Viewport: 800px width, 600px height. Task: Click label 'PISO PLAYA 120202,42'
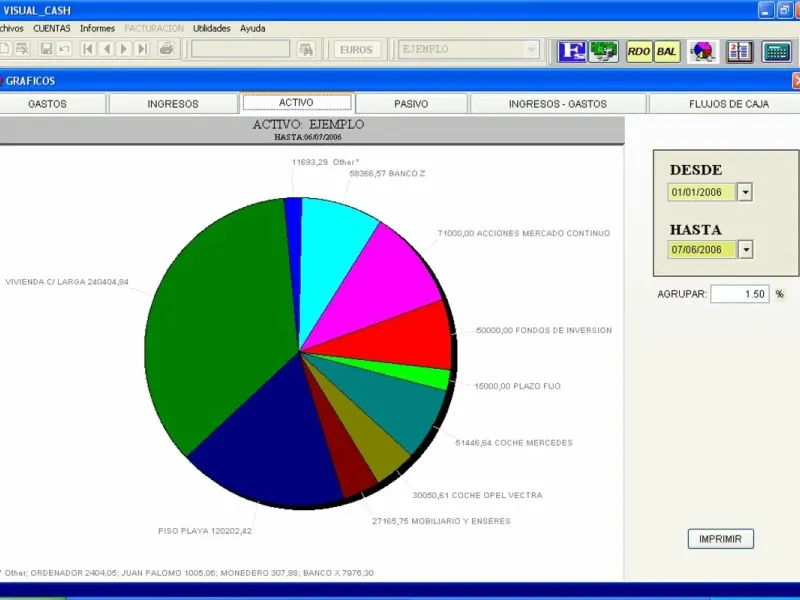[x=205, y=531]
